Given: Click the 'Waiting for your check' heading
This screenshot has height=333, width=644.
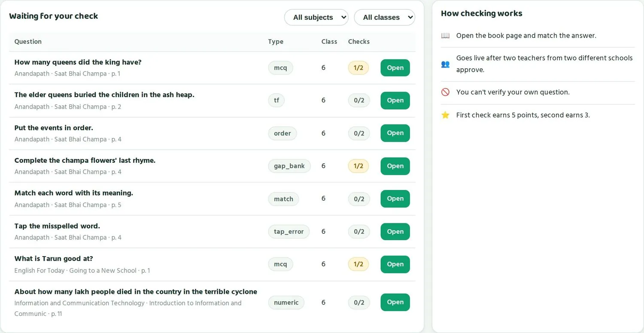Looking at the screenshot, I should coord(54,16).
